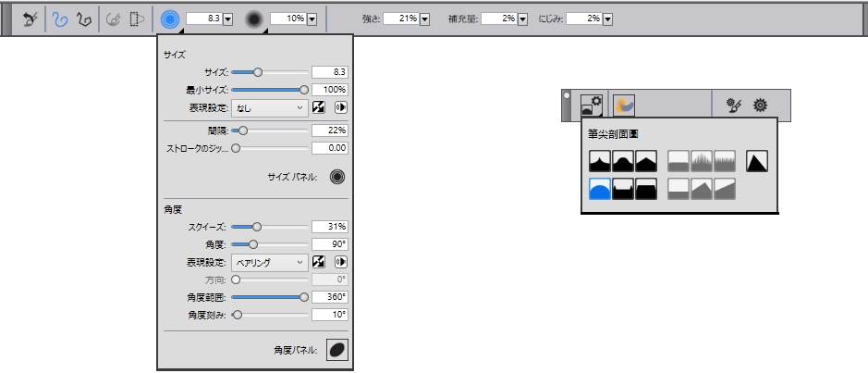Toggle the half-circle button beside ペアリング expression

click(339, 262)
